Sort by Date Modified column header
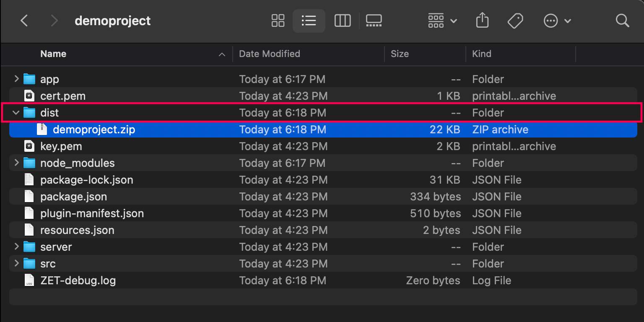Image resolution: width=644 pixels, height=322 pixels. pyautogui.click(x=269, y=54)
